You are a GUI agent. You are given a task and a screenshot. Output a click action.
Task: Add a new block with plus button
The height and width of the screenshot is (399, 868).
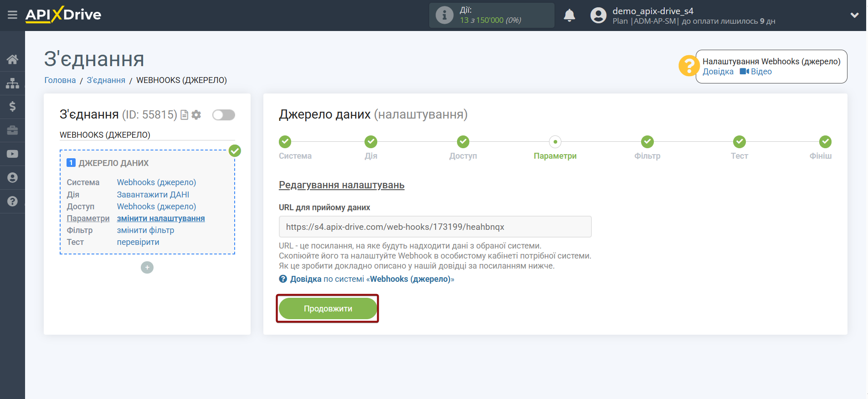pos(147,267)
